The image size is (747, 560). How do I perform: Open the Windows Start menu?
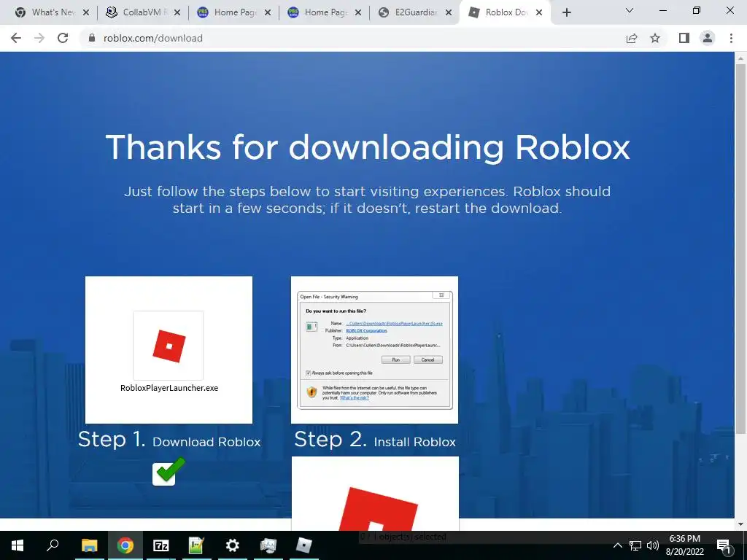click(x=18, y=545)
